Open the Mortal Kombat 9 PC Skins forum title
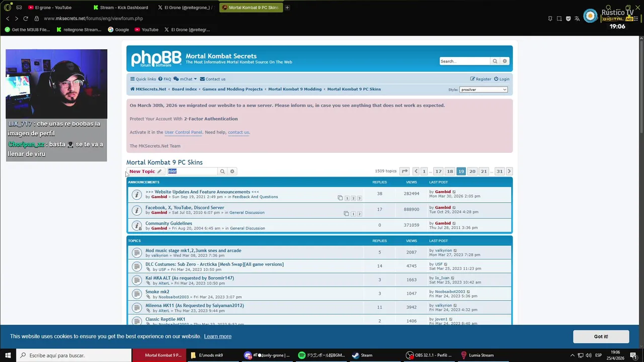The width and height of the screenshot is (644, 362). tap(165, 162)
